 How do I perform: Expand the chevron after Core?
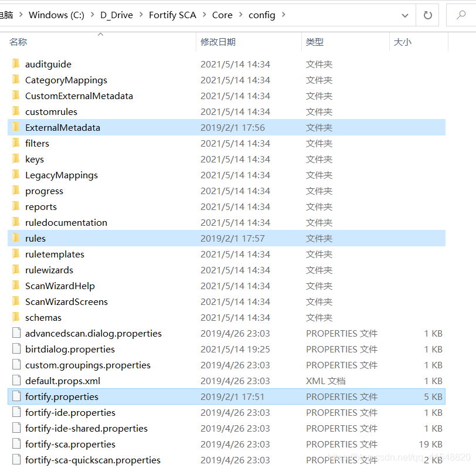tap(240, 15)
